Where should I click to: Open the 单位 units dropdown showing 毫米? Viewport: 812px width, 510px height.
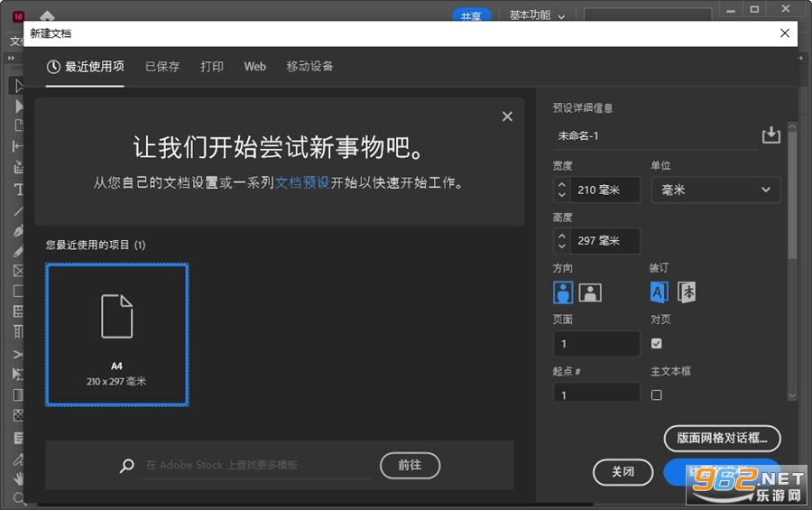coord(715,190)
